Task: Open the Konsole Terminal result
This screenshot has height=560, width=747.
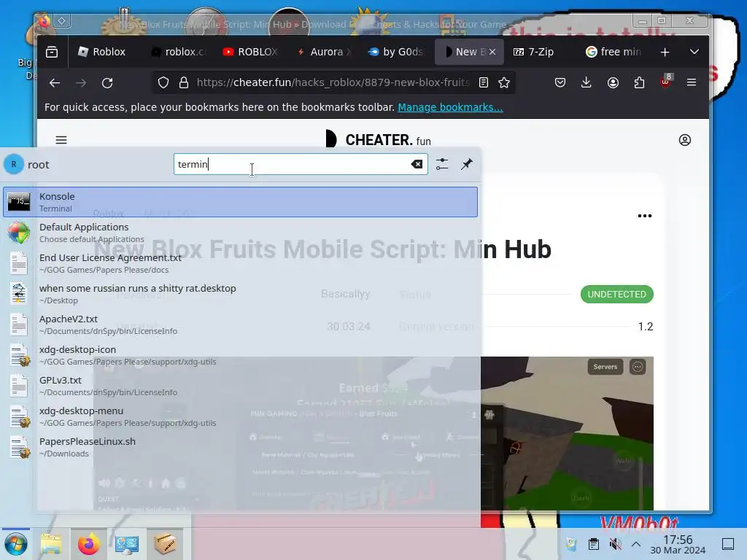Action: 240,202
